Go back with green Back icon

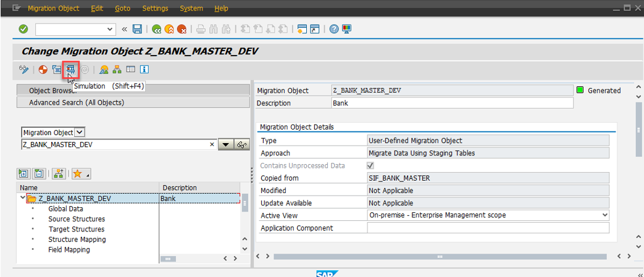[156, 29]
